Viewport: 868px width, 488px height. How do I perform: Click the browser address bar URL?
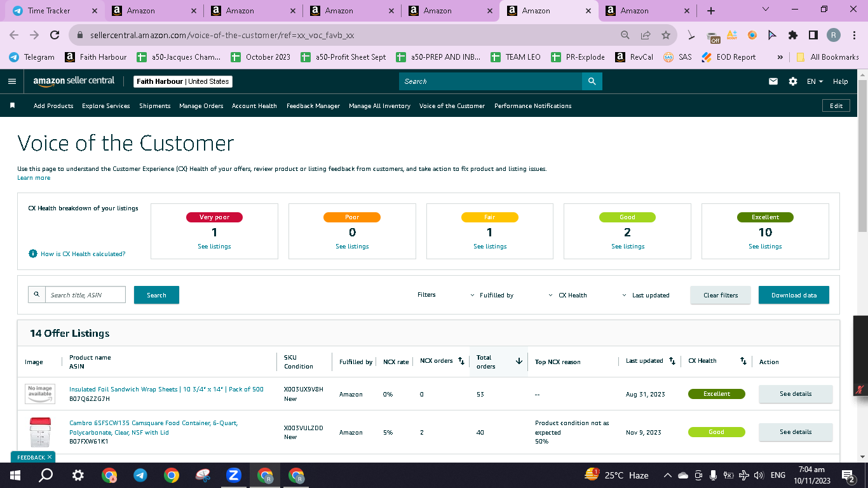222,36
